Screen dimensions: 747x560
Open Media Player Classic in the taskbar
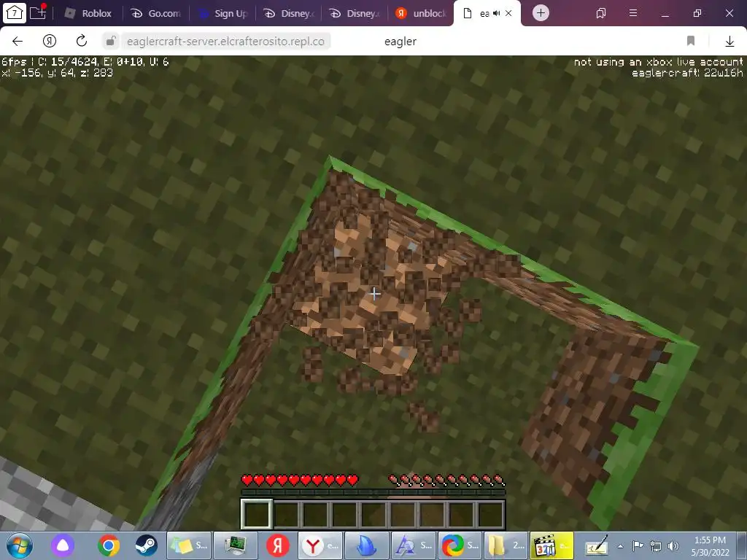(x=551, y=545)
